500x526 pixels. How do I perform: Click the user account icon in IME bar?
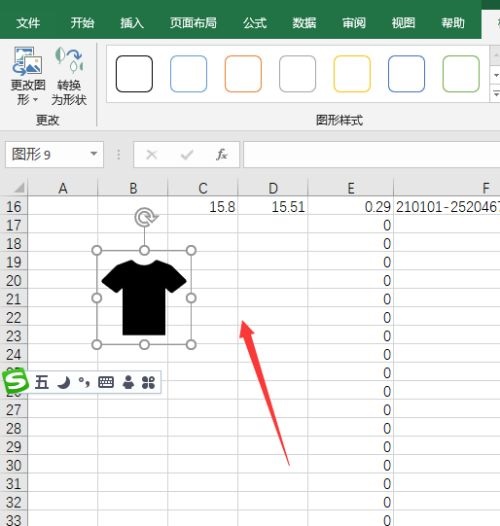coord(128,382)
